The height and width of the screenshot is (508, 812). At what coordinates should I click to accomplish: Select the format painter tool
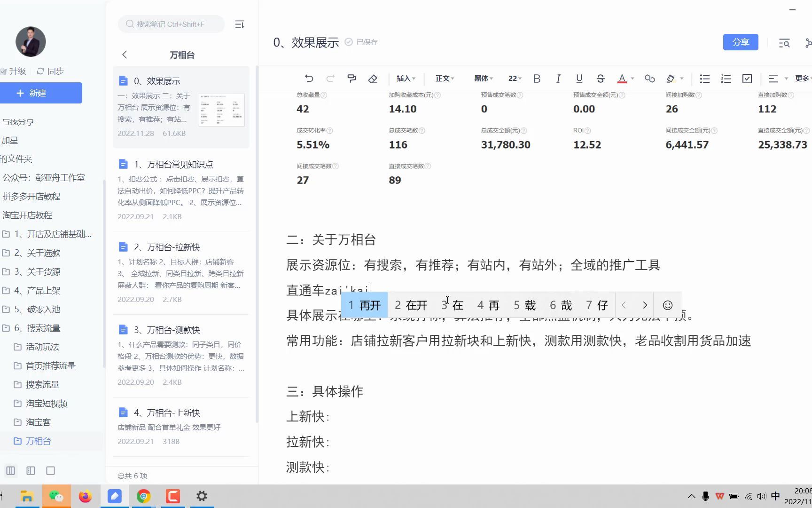click(351, 79)
